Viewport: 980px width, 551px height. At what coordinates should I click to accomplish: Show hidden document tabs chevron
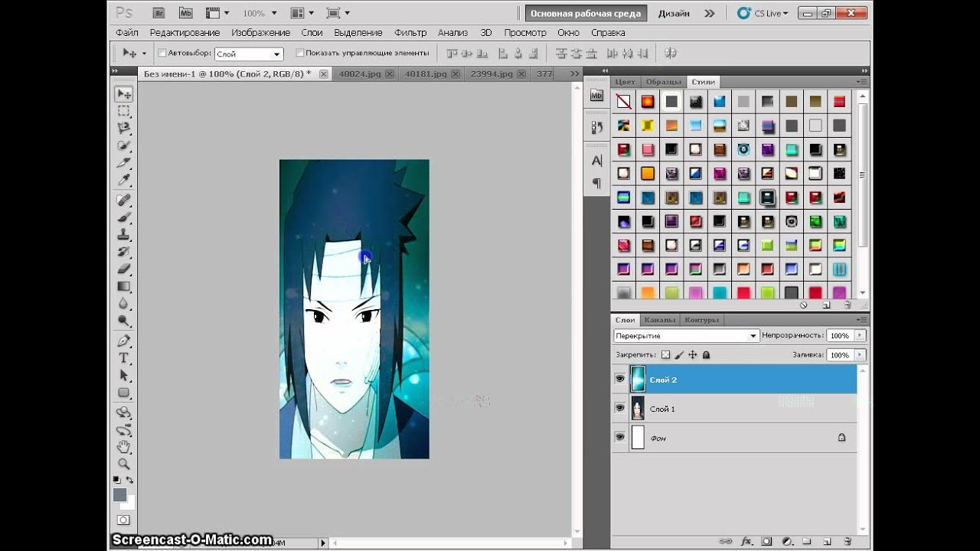click(x=575, y=73)
